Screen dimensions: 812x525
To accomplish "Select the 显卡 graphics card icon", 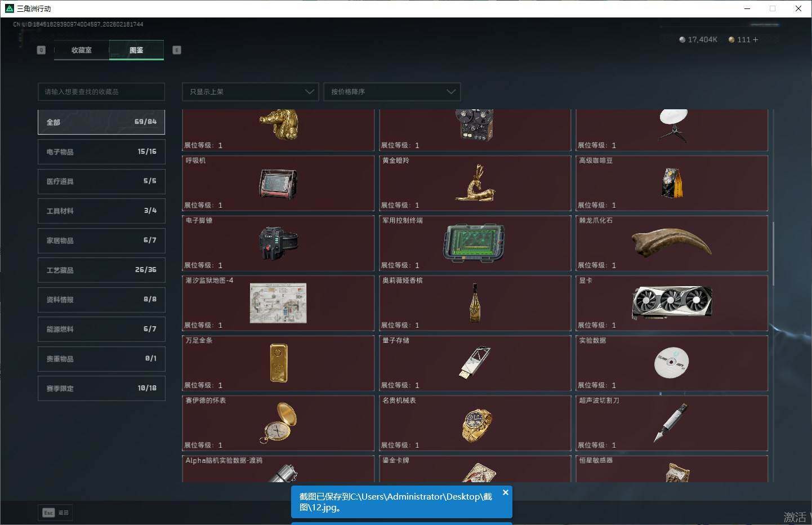I will click(672, 302).
